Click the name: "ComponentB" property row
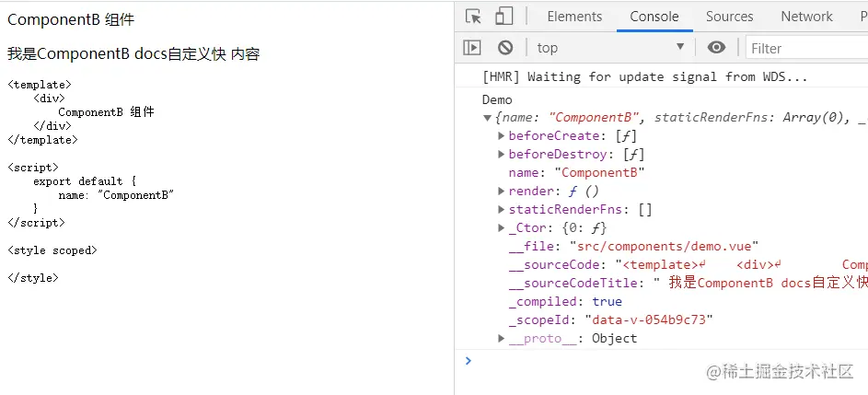Viewport: 868px width, 395px height. (x=577, y=173)
